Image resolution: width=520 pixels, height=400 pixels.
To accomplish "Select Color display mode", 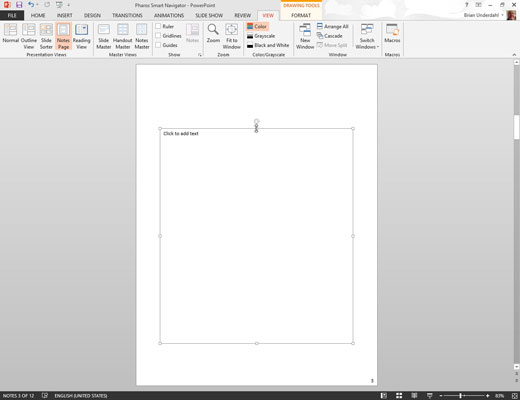I will (257, 26).
